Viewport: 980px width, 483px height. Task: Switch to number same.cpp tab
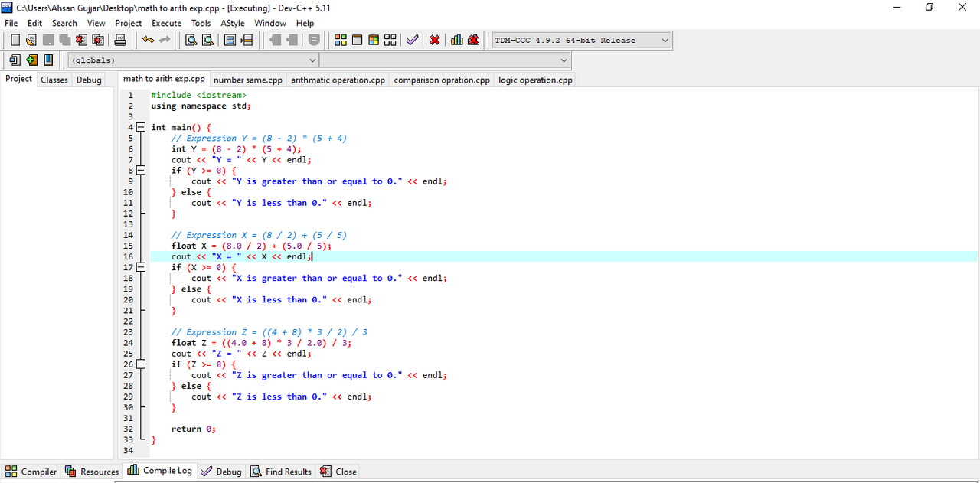pos(248,80)
